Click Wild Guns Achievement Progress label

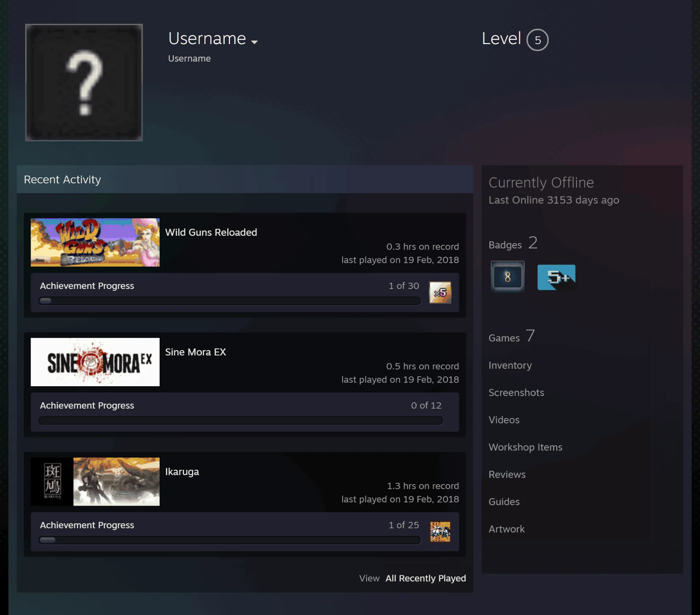(87, 286)
